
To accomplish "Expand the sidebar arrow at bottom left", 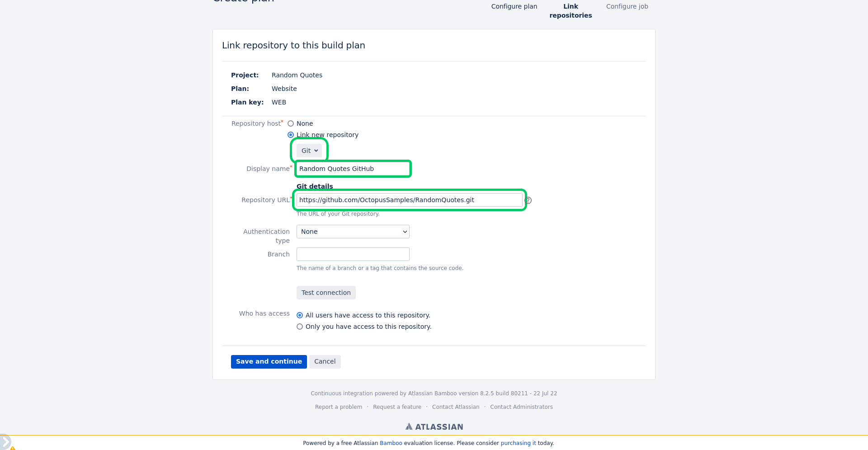I will click(5, 442).
